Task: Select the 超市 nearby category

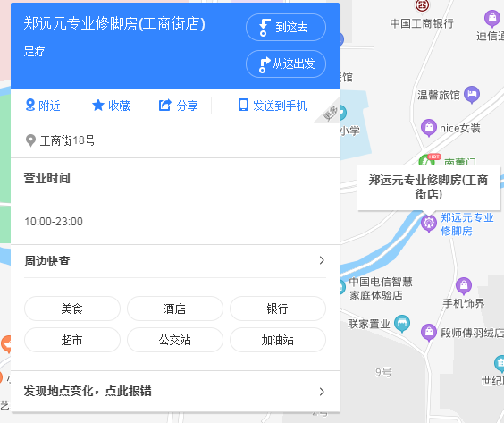Action: [72, 340]
